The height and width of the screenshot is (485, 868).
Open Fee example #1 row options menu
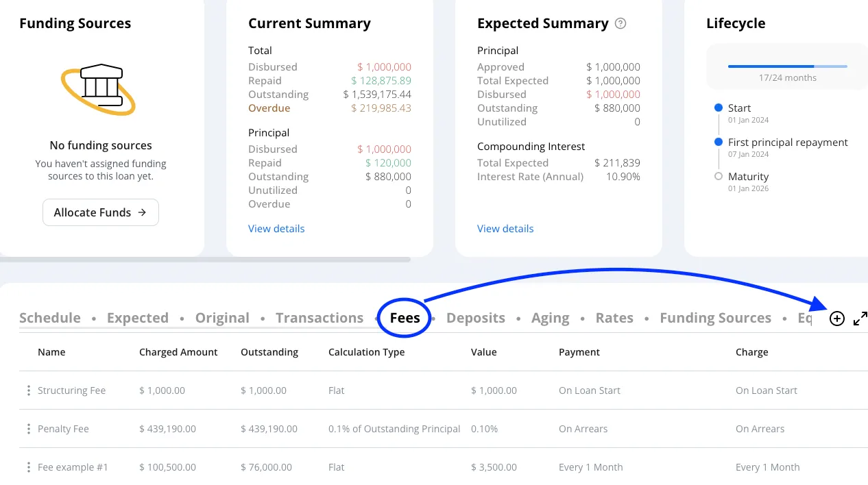[x=28, y=467]
